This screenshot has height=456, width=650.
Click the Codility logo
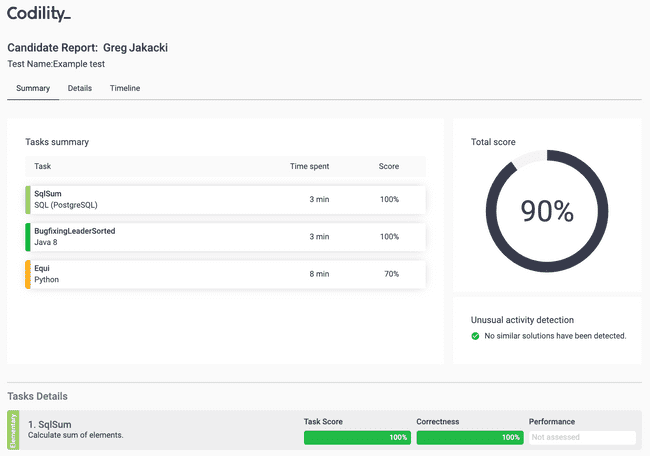pyautogui.click(x=39, y=14)
